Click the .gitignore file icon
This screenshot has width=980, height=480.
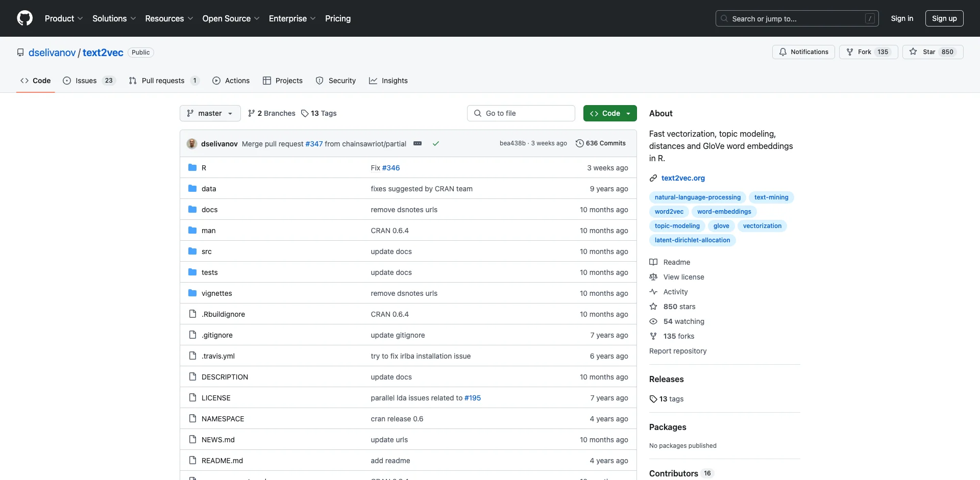coord(192,335)
